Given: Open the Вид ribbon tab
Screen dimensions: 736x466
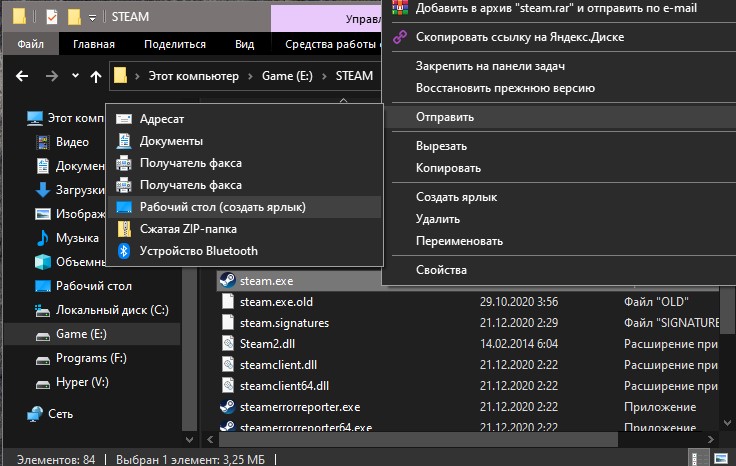Looking at the screenshot, I should coord(245,44).
